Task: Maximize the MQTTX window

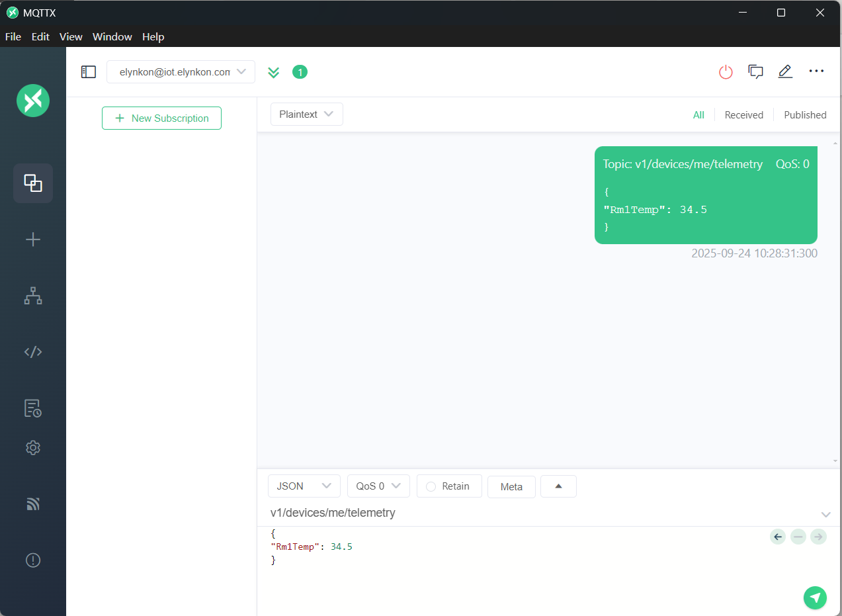Action: click(781, 13)
